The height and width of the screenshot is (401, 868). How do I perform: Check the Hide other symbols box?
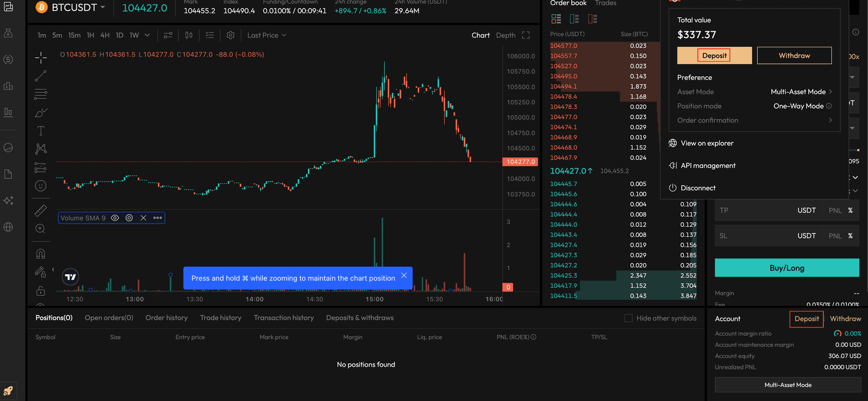628,318
